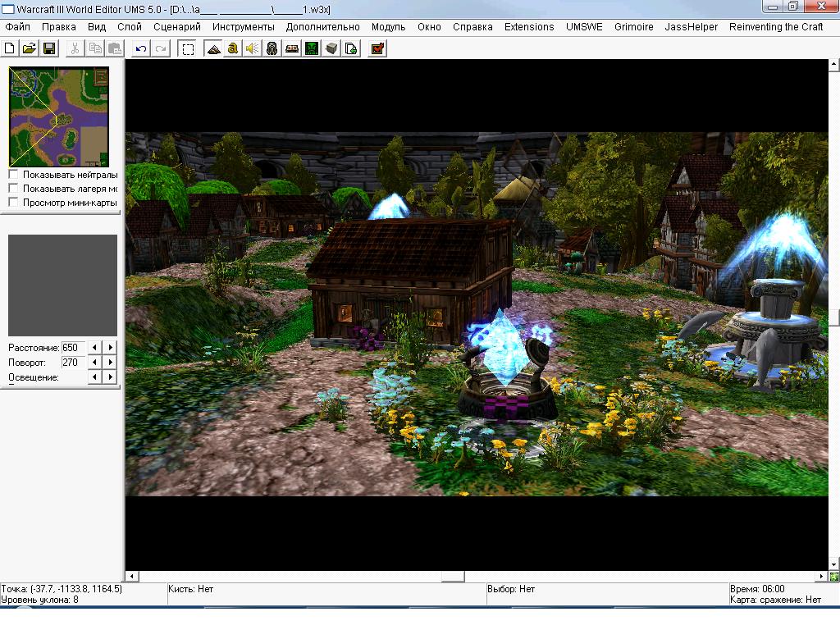Click the Поворот value field

[73, 362]
